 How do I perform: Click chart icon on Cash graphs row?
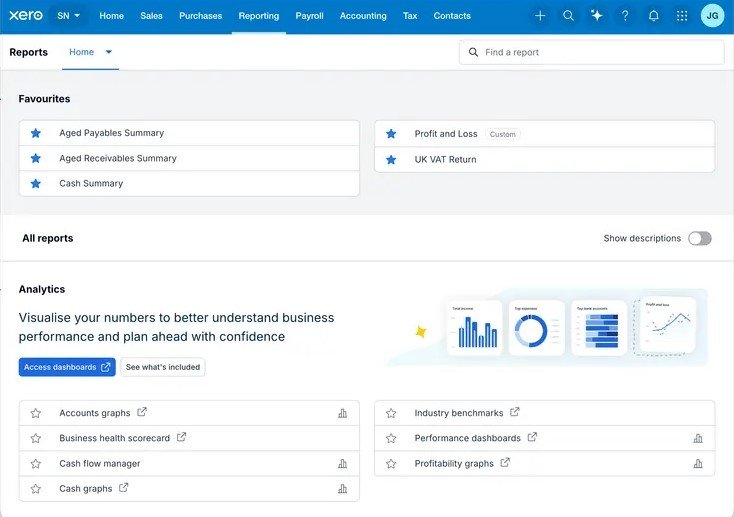coord(343,489)
